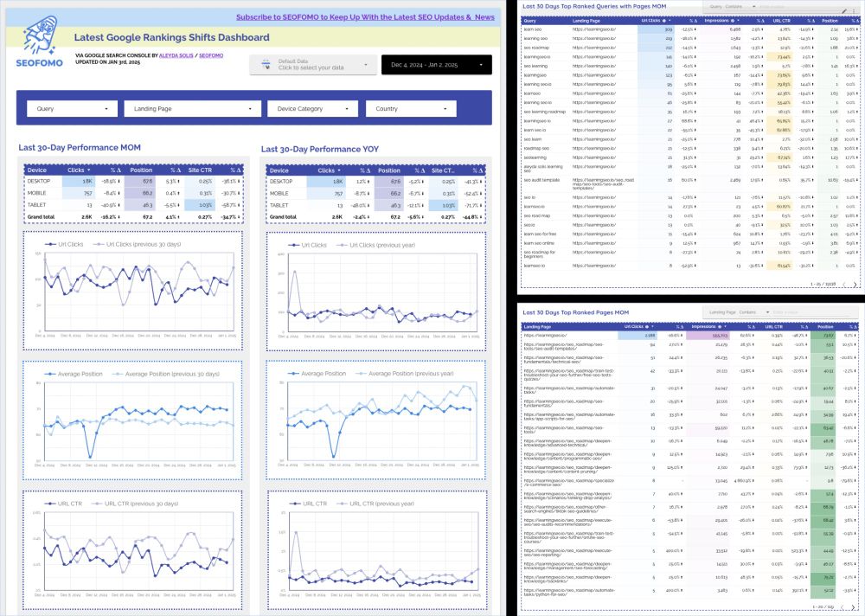Select DESKTOP row in MOM performance table
This screenshot has height=616, width=865.
(x=133, y=181)
